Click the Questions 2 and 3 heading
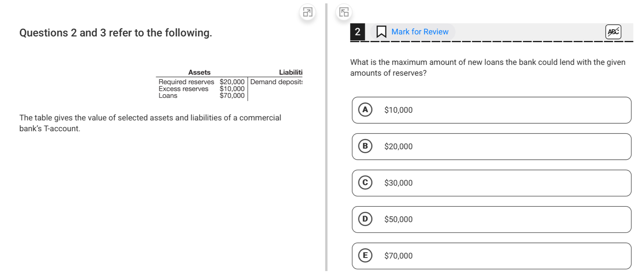 pos(116,33)
